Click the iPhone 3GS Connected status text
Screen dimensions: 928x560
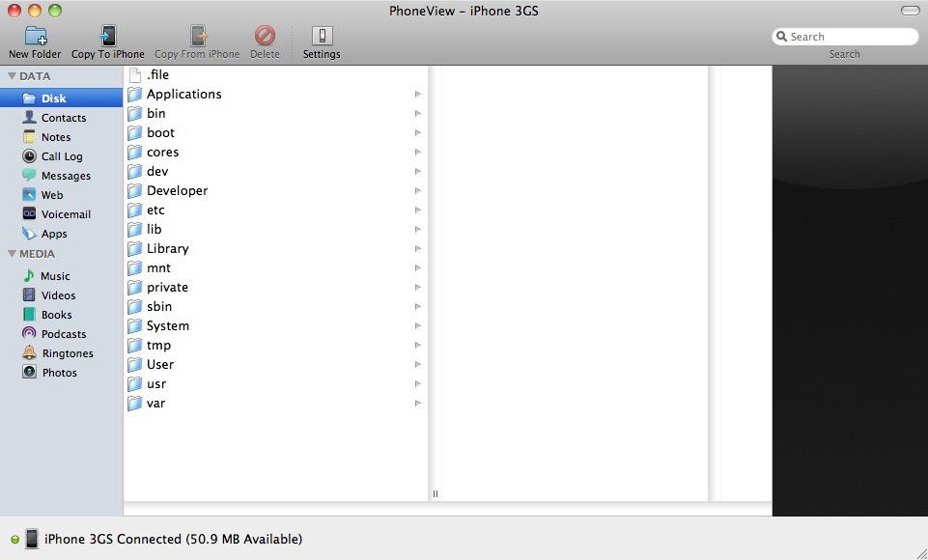[174, 540]
